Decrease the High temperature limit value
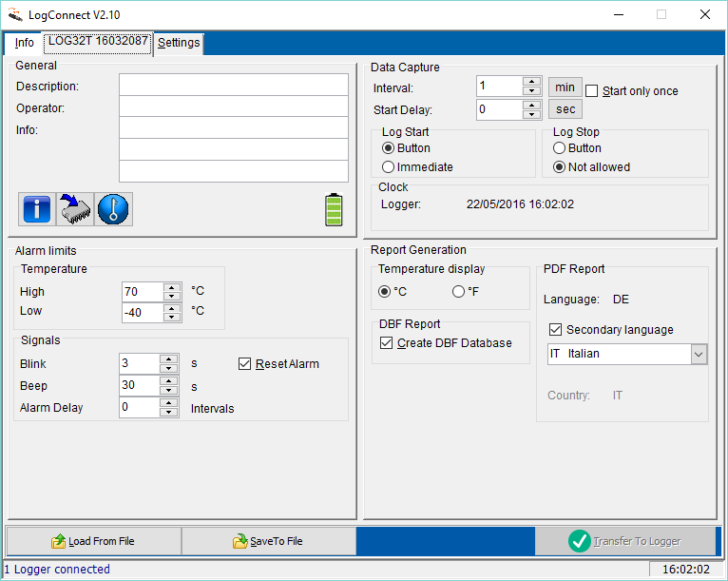 tap(170, 297)
